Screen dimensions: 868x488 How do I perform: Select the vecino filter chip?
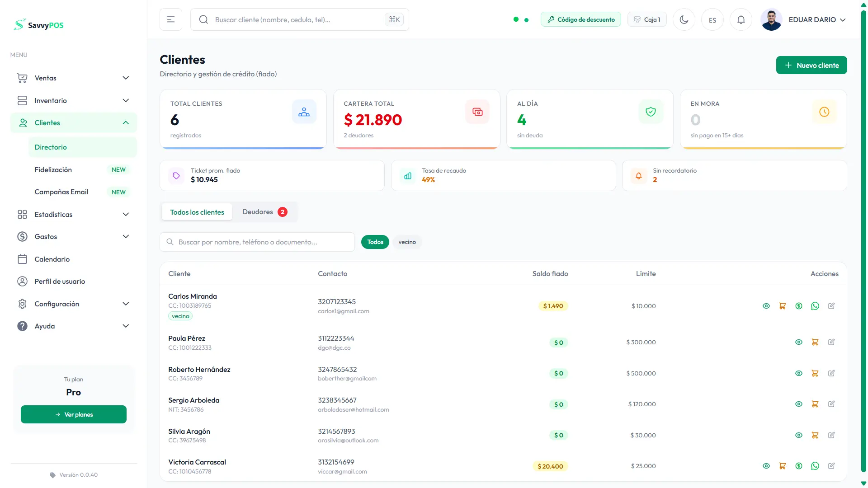407,242
